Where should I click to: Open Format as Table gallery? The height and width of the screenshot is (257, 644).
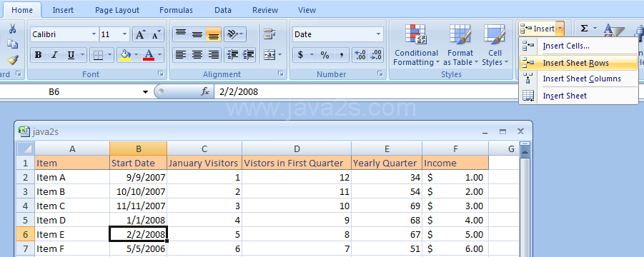point(460,45)
